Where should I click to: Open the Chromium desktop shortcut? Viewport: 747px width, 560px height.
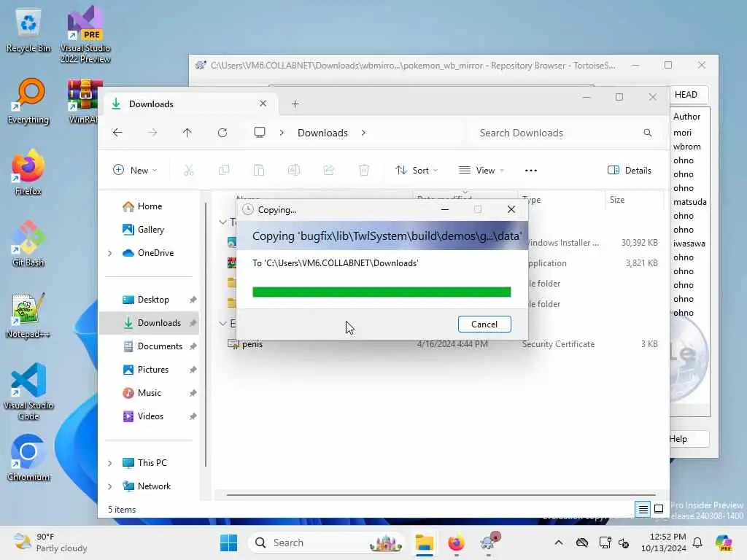click(28, 458)
